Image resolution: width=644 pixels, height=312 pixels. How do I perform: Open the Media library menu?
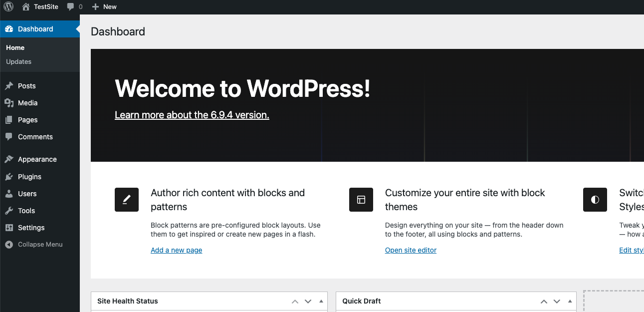(27, 103)
